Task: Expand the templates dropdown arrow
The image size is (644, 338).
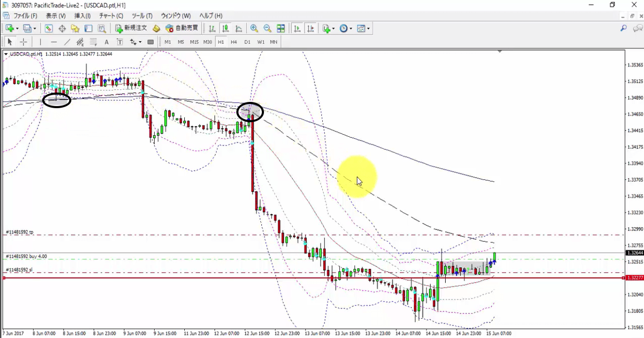Action: pyautogui.click(x=369, y=29)
